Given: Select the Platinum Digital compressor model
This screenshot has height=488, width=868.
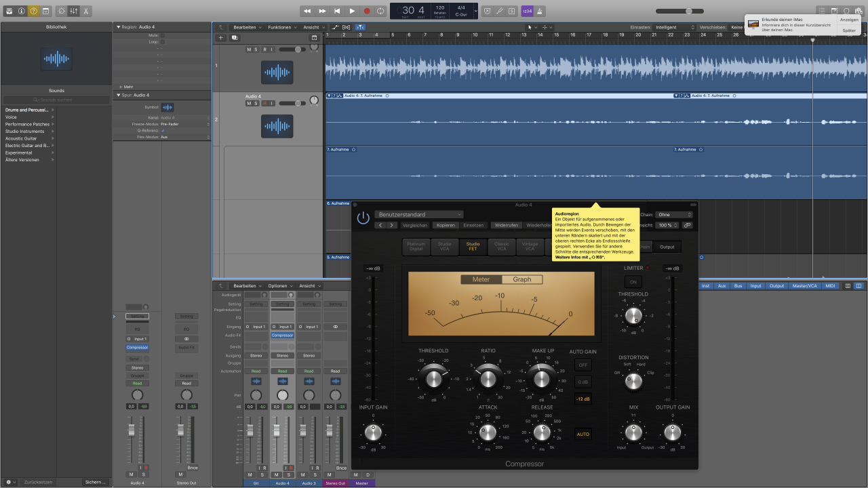Looking at the screenshot, I should (416, 247).
